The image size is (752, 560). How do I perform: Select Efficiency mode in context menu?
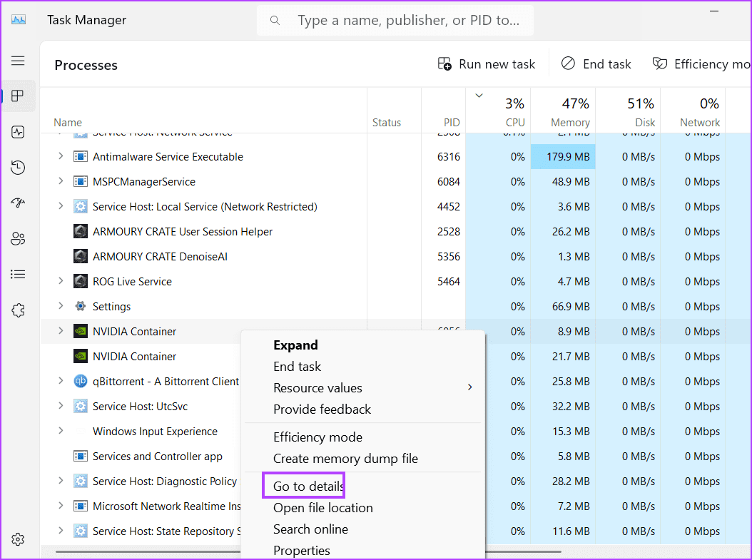(363, 437)
